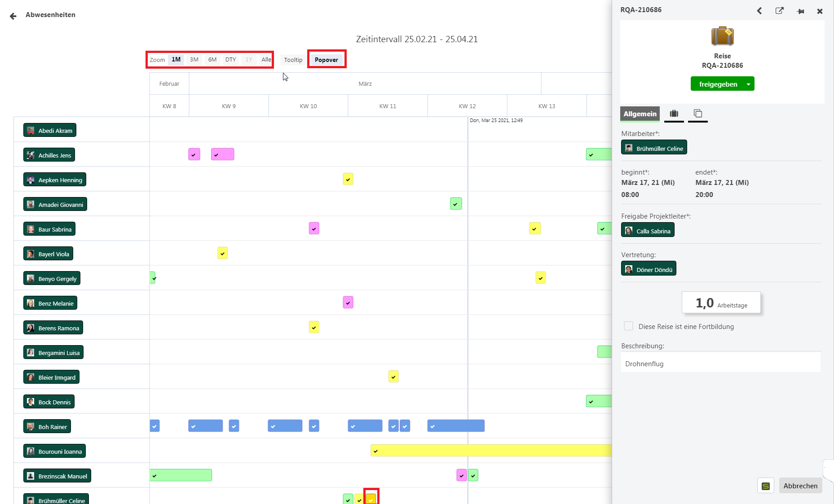Open RQA-210686 via the external-link icon
The width and height of the screenshot is (834, 504).
click(780, 11)
